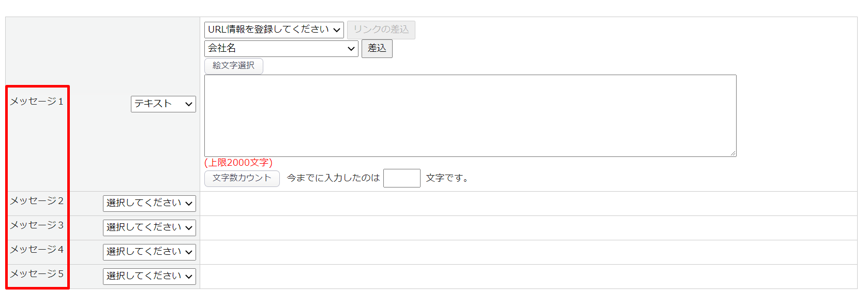This screenshot has width=868, height=303.
Task: Click the メッセージ4 row label
Action: pyautogui.click(x=37, y=250)
